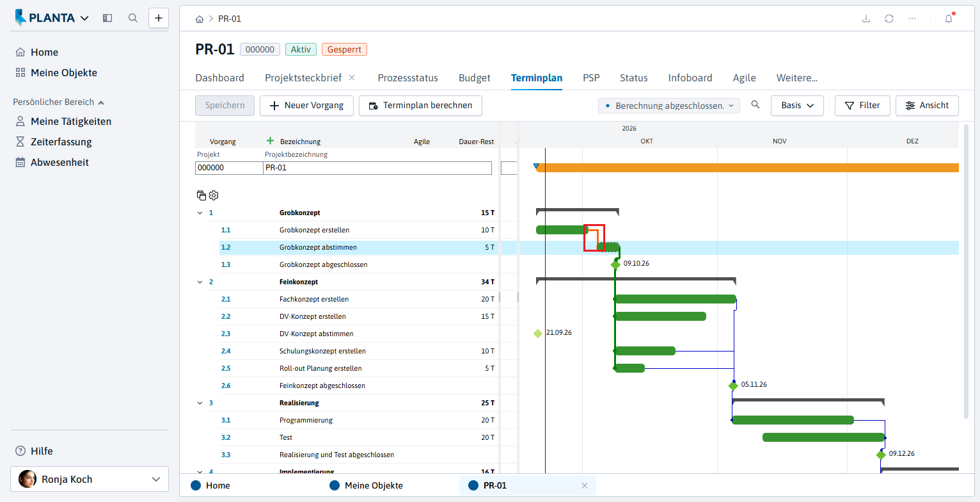Image resolution: width=980 pixels, height=502 pixels.
Task: Click the Neuer Vorgang button
Action: click(x=306, y=106)
